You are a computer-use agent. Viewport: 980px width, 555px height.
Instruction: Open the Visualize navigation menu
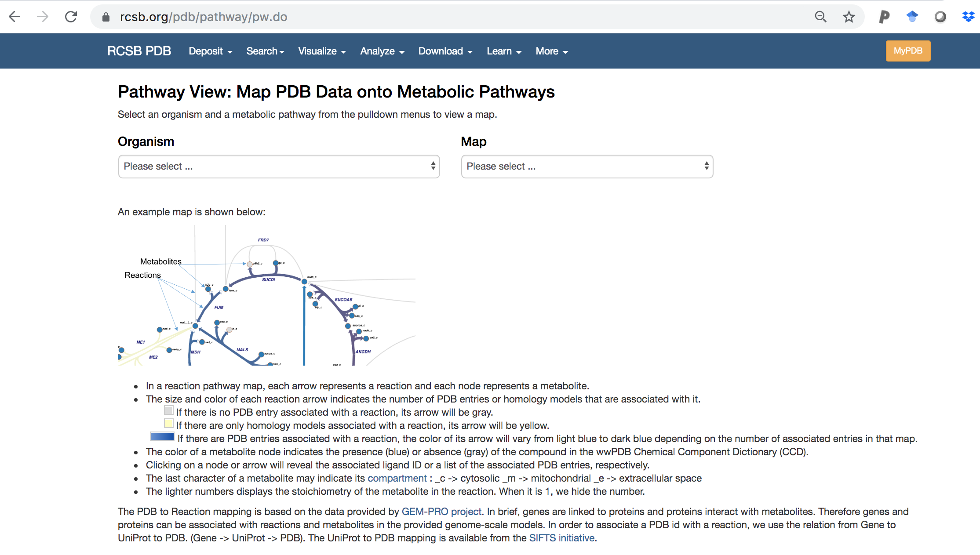coord(322,51)
